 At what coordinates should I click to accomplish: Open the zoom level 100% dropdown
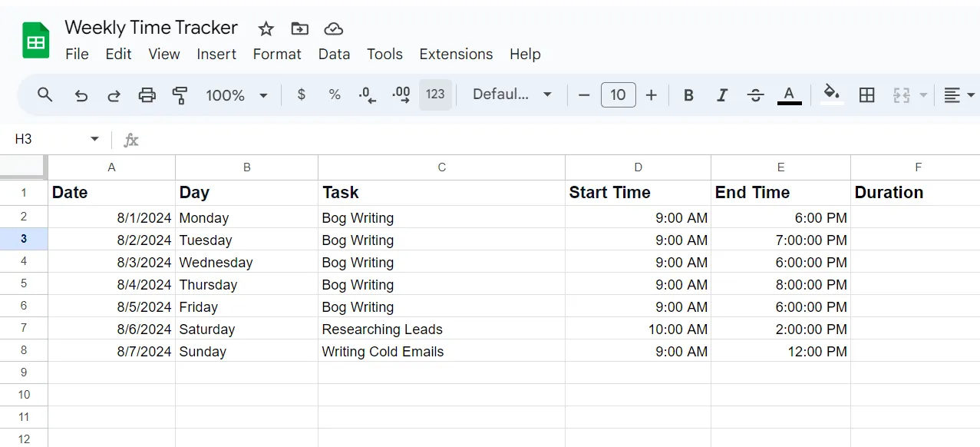pos(236,95)
